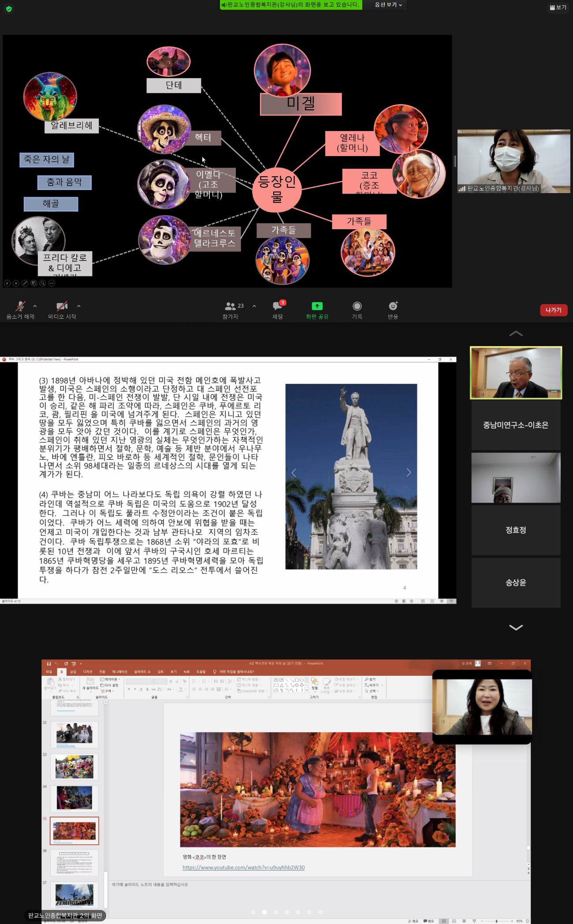Click the save icon in quick access toolbar

coord(49,663)
